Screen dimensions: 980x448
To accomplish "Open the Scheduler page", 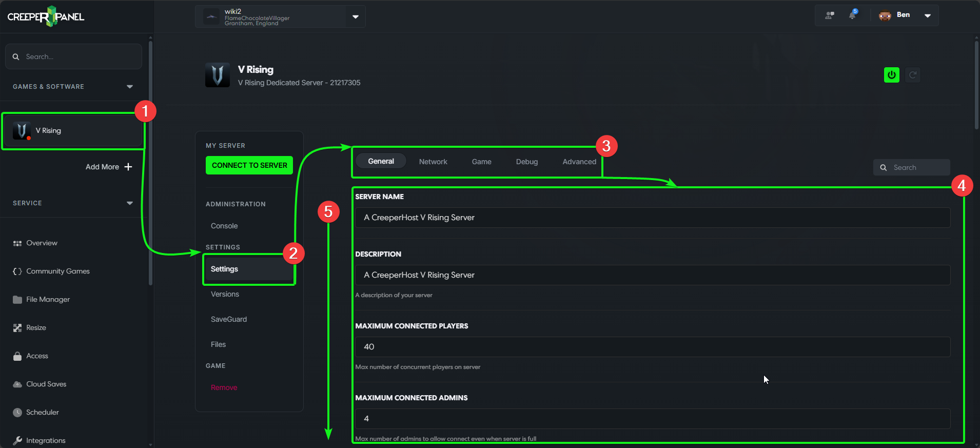I will click(x=43, y=413).
